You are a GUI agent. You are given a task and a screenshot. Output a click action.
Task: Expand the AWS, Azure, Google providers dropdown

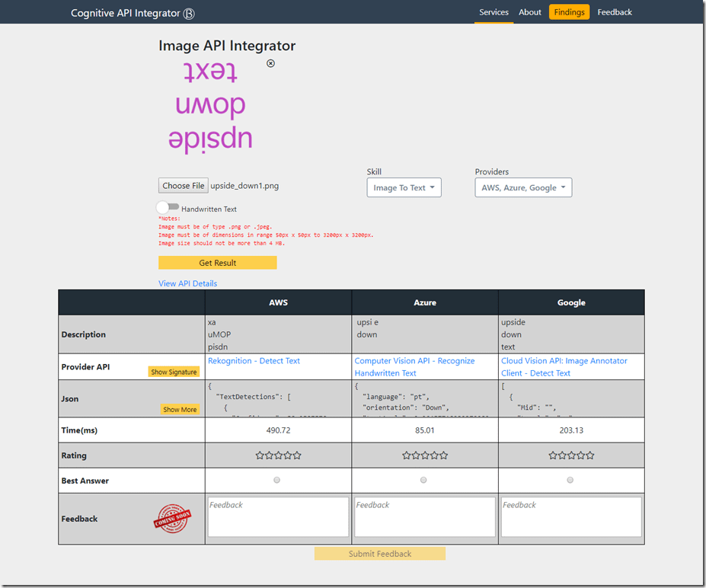tap(523, 187)
